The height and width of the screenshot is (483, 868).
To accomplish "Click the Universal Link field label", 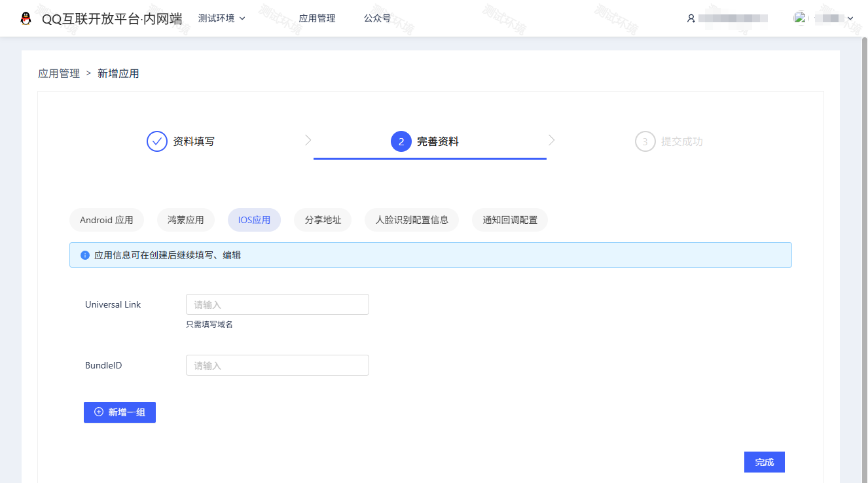I will pos(113,304).
